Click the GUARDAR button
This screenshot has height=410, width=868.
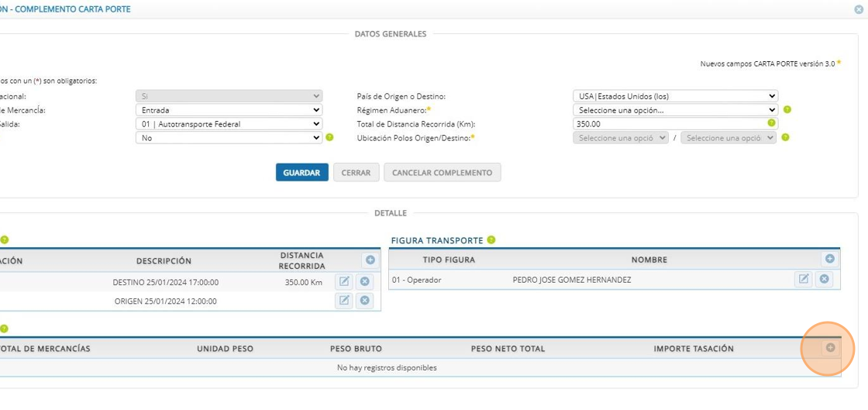pos(302,173)
